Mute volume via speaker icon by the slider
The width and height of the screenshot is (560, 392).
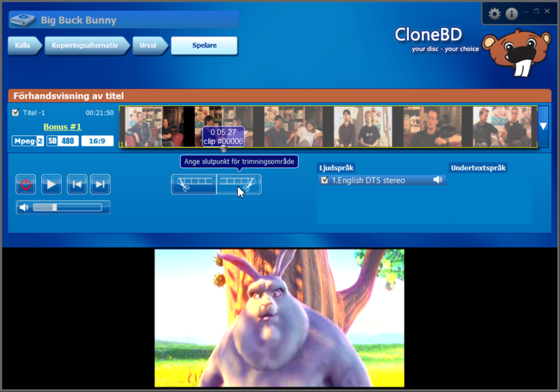[24, 208]
